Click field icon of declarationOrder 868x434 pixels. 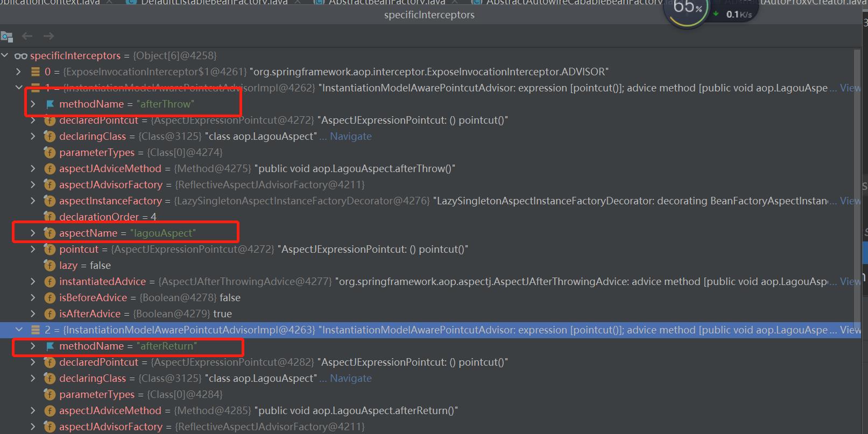click(x=50, y=217)
